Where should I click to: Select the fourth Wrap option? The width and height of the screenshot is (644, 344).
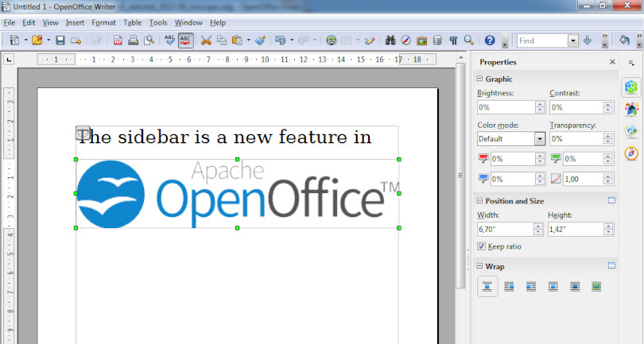[x=553, y=286]
